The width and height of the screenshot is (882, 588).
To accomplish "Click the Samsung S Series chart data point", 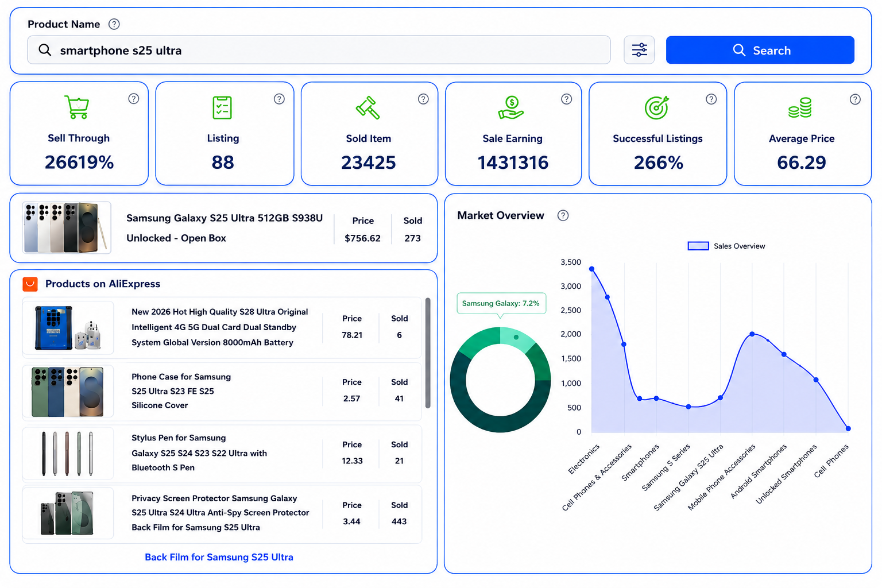I will 688,407.
